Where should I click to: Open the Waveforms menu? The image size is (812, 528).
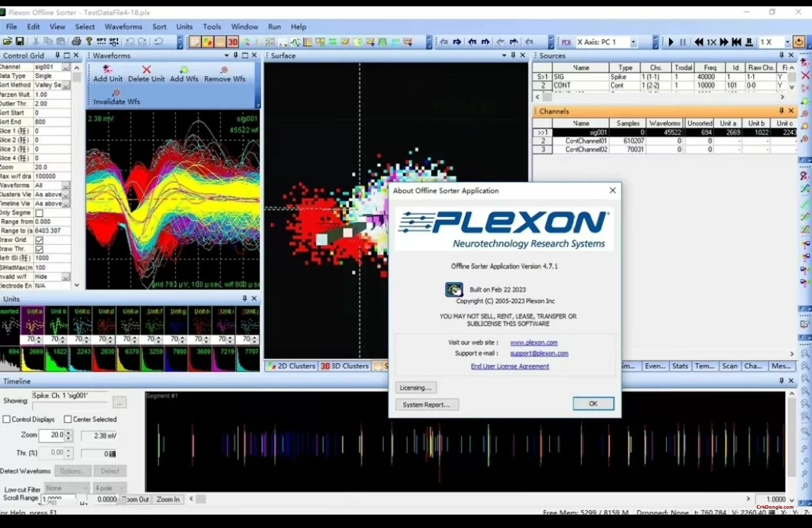[122, 26]
